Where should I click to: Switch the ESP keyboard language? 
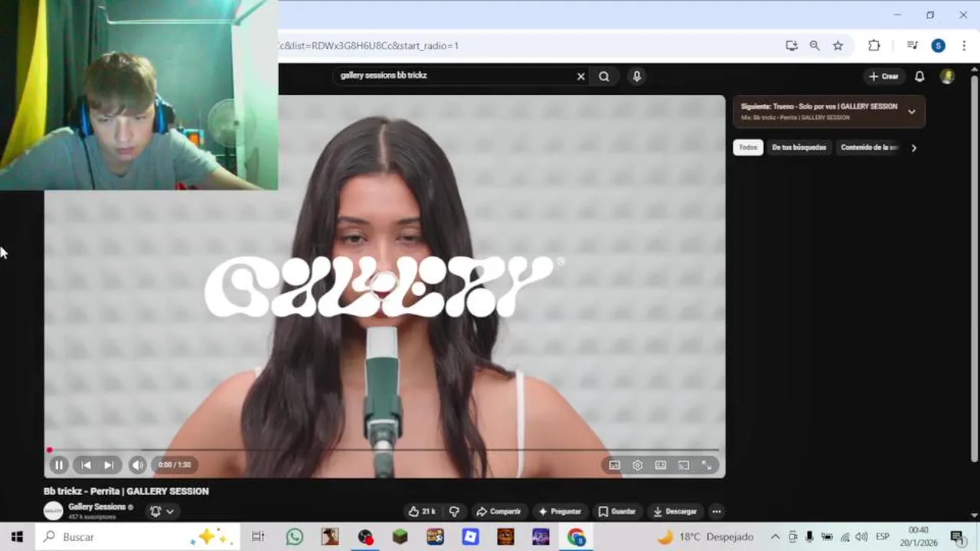(882, 537)
